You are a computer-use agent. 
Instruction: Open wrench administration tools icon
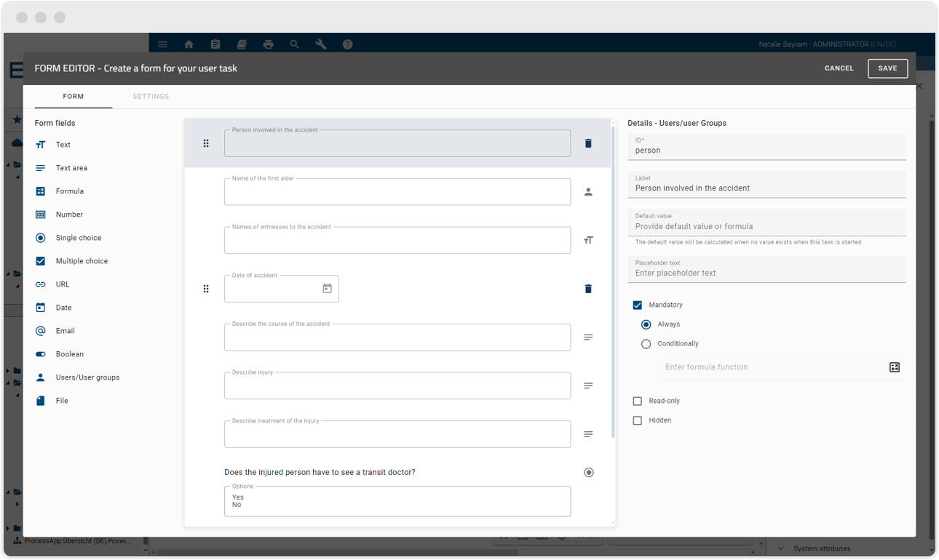pyautogui.click(x=321, y=44)
